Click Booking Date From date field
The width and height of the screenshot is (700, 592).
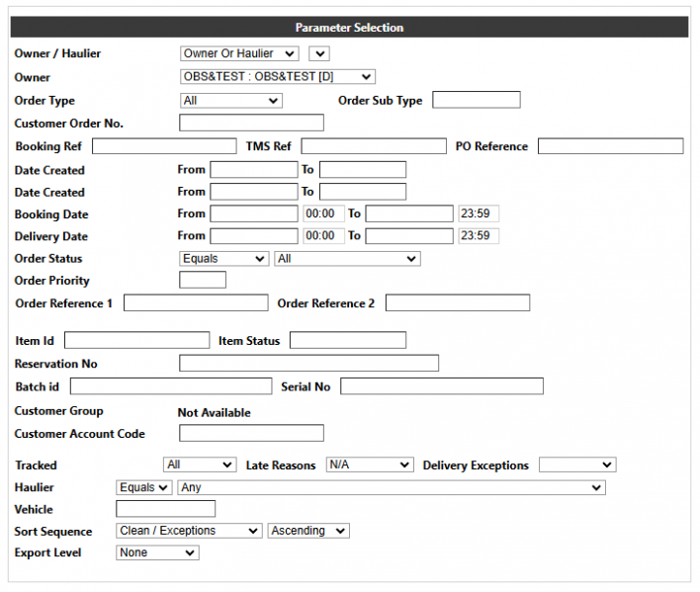(x=253, y=213)
